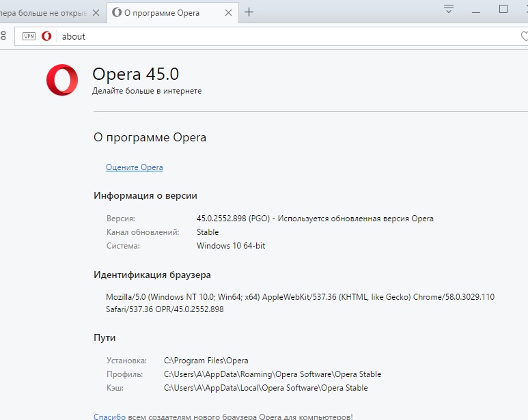Click the Roaming profile path text
This screenshot has width=528, height=420.
pyautogui.click(x=273, y=374)
